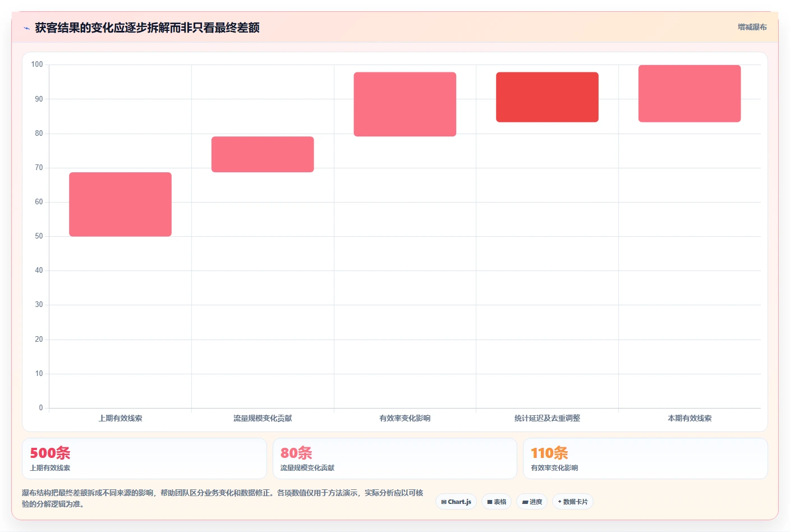Click the 80条 value in the second card
This screenshot has height=532, width=790.
pos(296,453)
